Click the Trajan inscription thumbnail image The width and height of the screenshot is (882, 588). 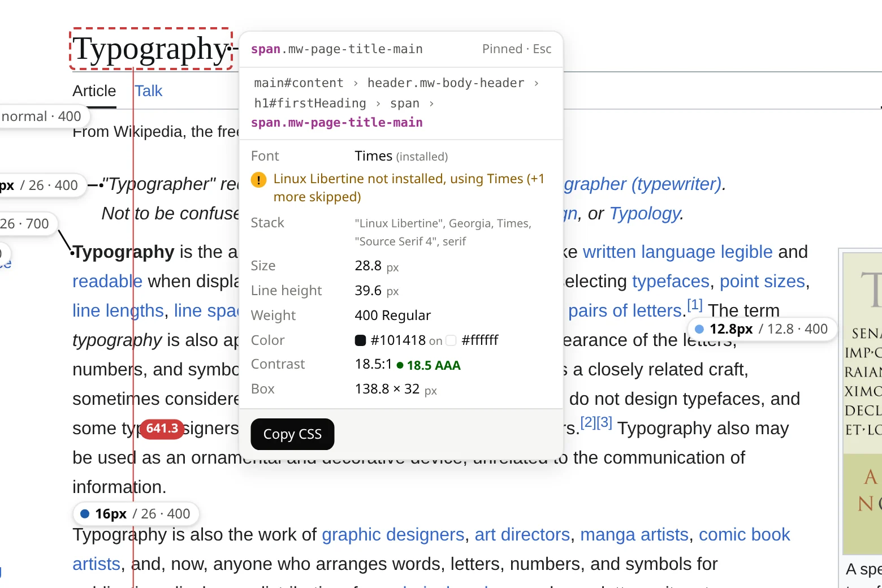pyautogui.click(x=862, y=403)
